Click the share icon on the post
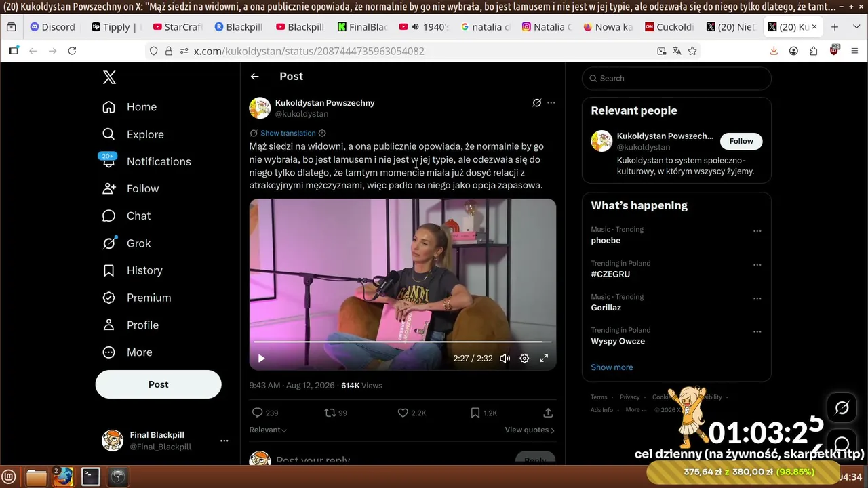The width and height of the screenshot is (868, 488). 548,413
